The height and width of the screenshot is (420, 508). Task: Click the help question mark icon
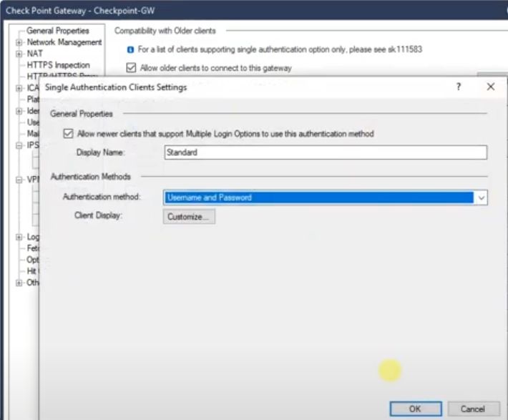pos(458,87)
